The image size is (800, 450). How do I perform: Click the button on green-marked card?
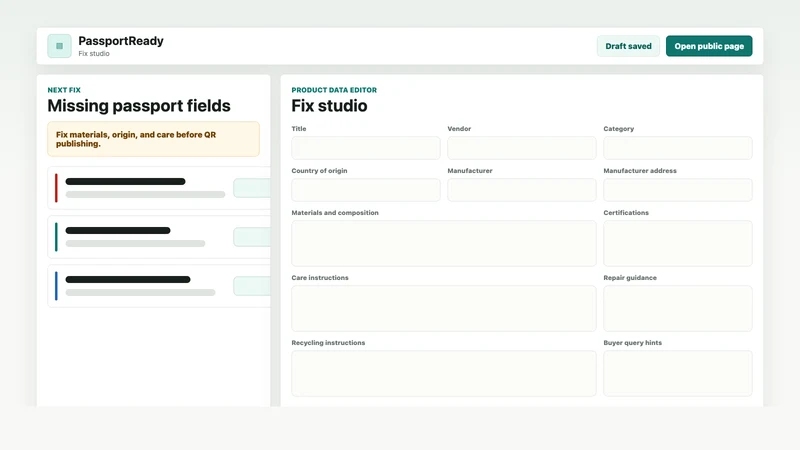pos(252,237)
